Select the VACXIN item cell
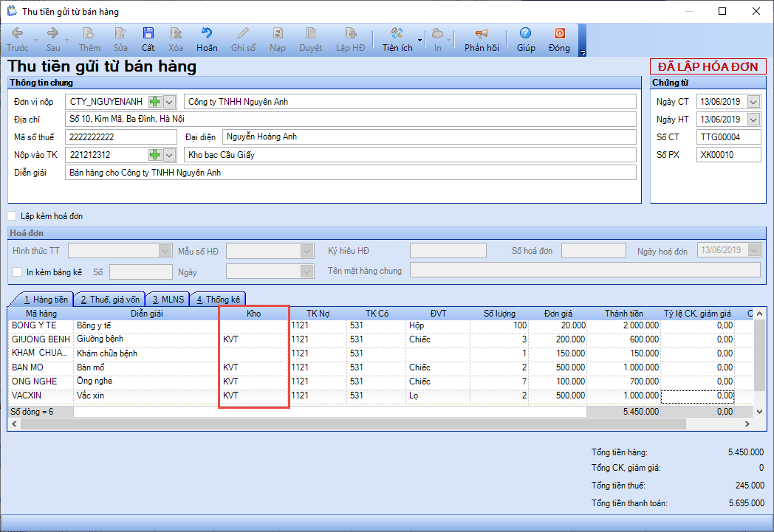 pos(41,395)
